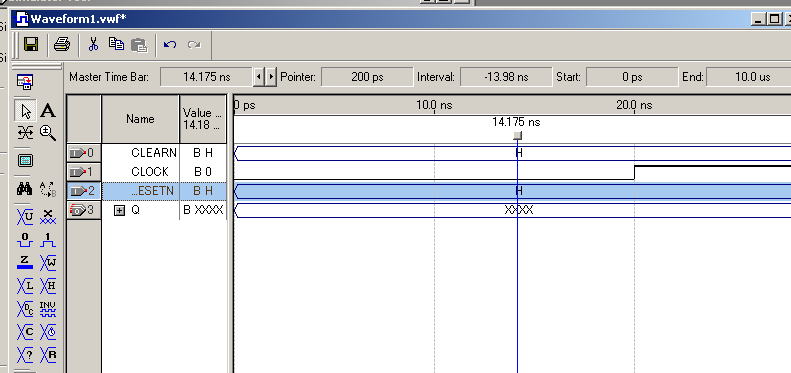Expand the Q bus signal group
The width and height of the screenshot is (791, 373).
click(x=119, y=210)
